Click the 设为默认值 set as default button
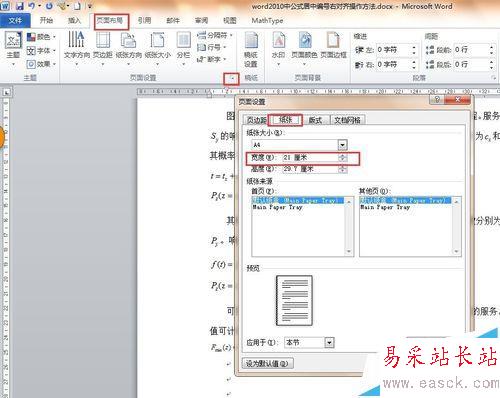This screenshot has height=398, width=500. pyautogui.click(x=268, y=363)
